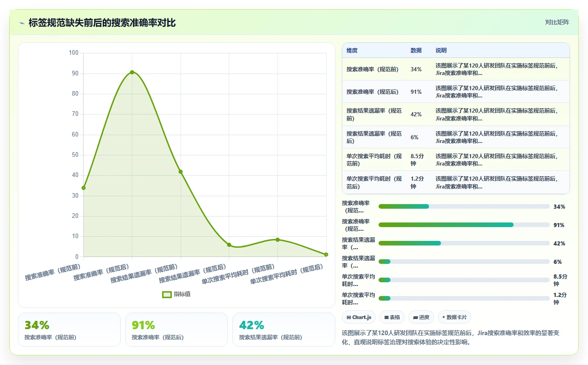Click the 91% progress bar
588x365 pixels.
coord(464,225)
